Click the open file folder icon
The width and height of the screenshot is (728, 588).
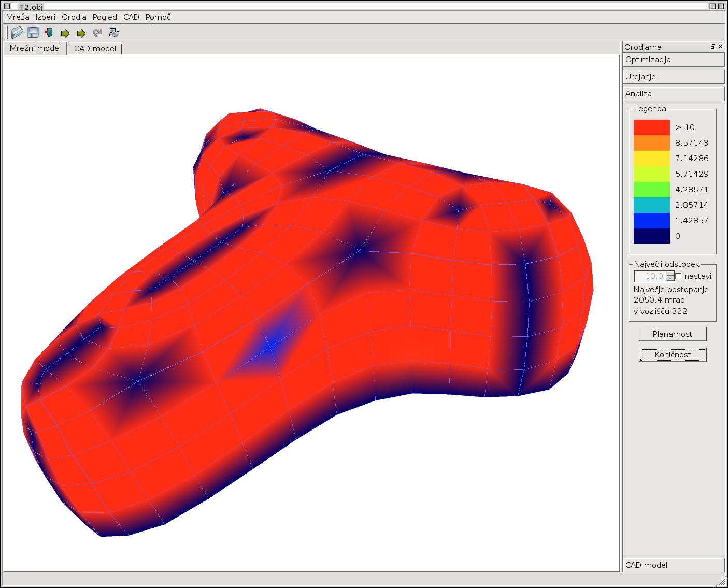click(x=17, y=33)
